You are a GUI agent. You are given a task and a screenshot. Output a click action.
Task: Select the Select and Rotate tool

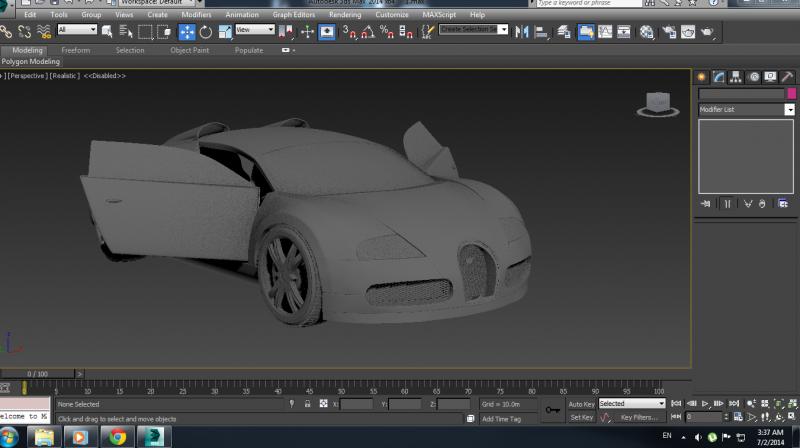(206, 32)
